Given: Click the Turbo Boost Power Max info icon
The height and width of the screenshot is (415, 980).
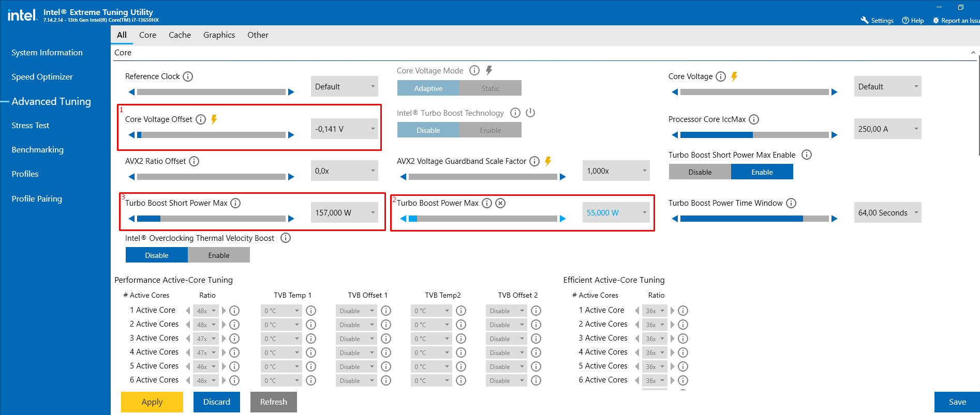Looking at the screenshot, I should click(487, 203).
